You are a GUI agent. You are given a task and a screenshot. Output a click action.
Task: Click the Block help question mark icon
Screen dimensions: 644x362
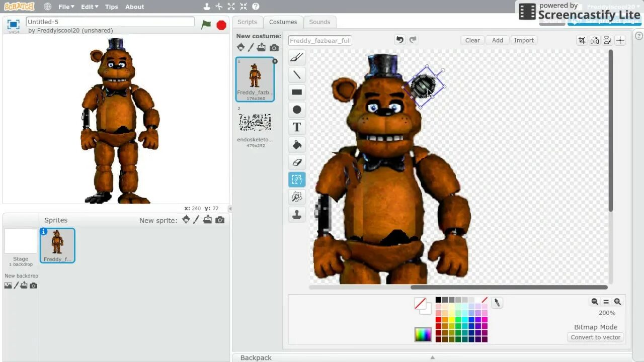pyautogui.click(x=256, y=7)
